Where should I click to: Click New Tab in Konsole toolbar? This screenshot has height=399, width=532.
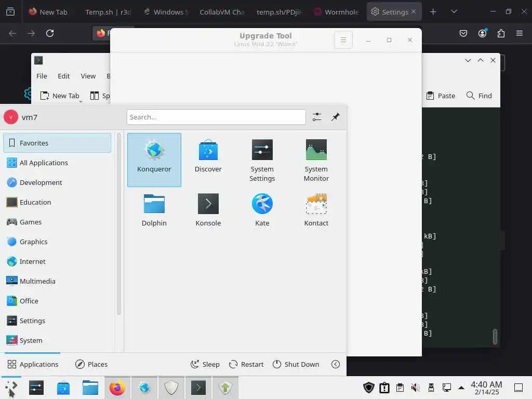point(60,96)
